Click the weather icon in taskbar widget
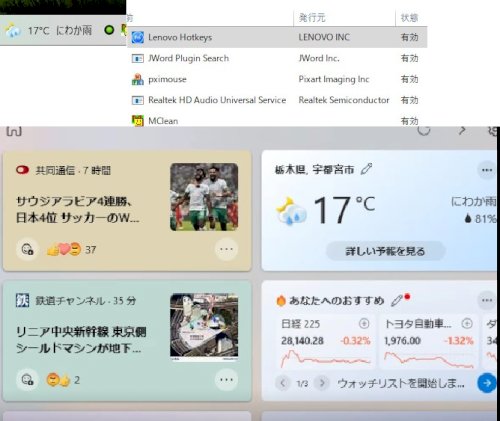 [x=12, y=30]
